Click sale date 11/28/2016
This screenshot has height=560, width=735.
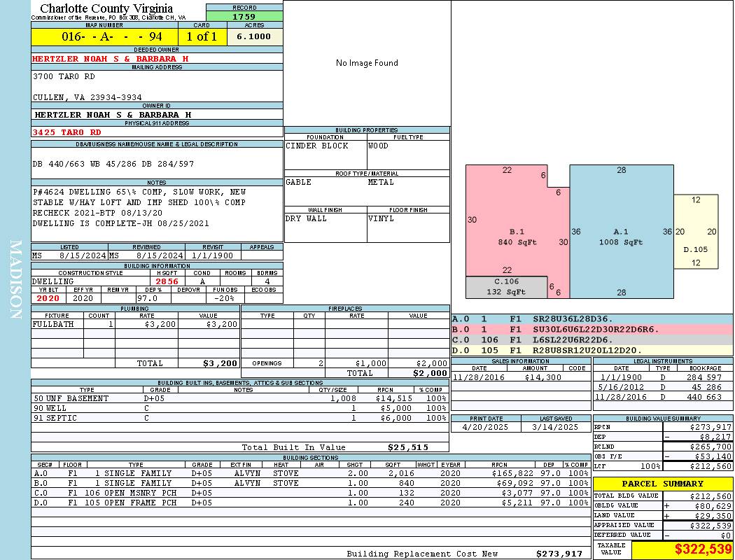[x=479, y=377]
